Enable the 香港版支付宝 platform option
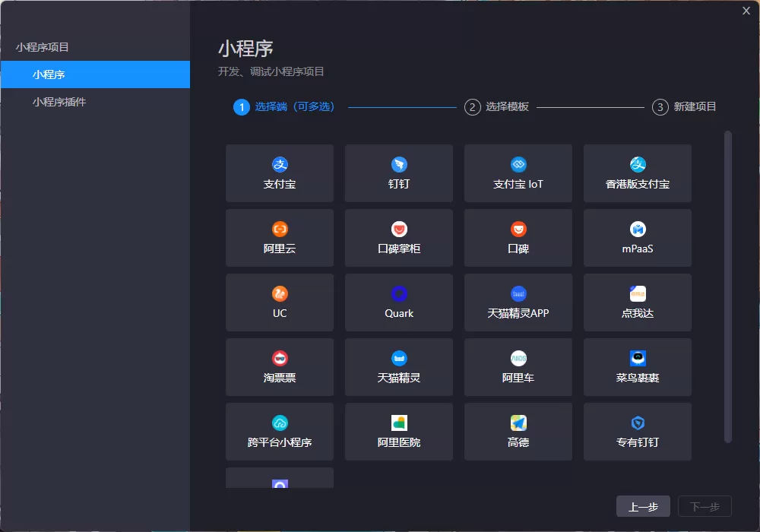This screenshot has width=760, height=532. (637, 173)
